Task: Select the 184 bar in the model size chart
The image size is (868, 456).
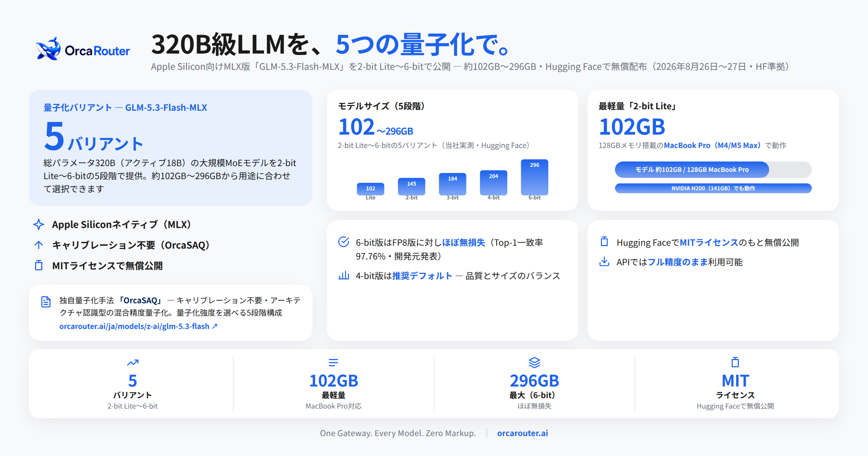Action: [x=452, y=184]
